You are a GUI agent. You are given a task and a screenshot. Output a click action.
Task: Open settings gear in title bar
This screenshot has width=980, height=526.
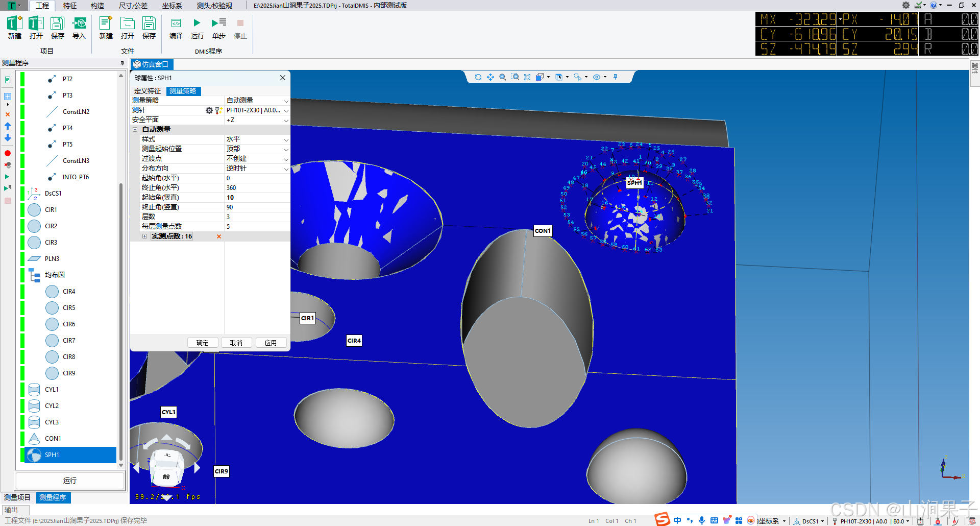click(x=906, y=5)
